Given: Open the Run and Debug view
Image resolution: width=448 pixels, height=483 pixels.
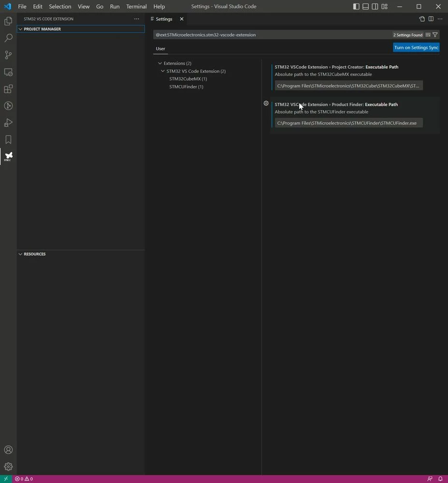Looking at the screenshot, I should pos(8,123).
